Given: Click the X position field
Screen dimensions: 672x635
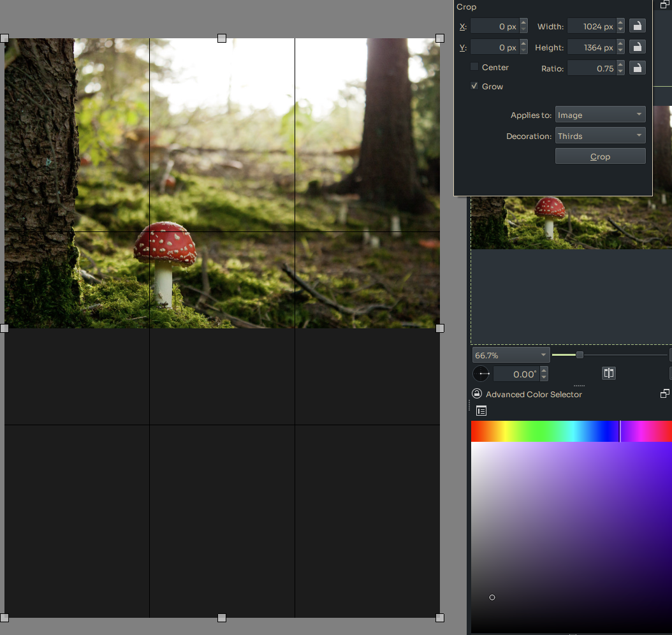Looking at the screenshot, I should click(x=495, y=26).
